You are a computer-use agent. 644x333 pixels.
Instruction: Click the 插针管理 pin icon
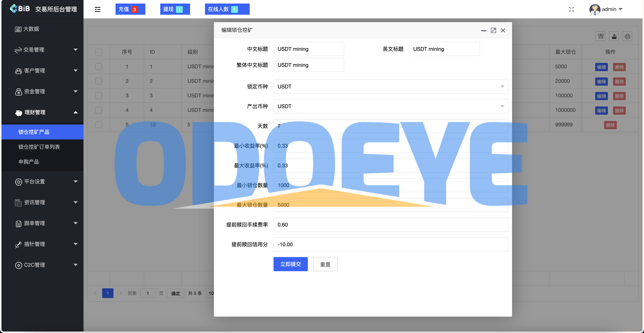pyautogui.click(x=18, y=244)
